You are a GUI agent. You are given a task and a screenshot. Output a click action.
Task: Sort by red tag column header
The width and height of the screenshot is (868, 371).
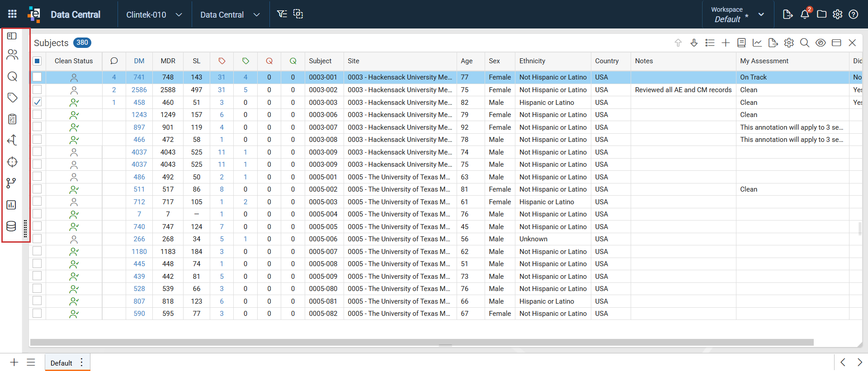point(222,61)
